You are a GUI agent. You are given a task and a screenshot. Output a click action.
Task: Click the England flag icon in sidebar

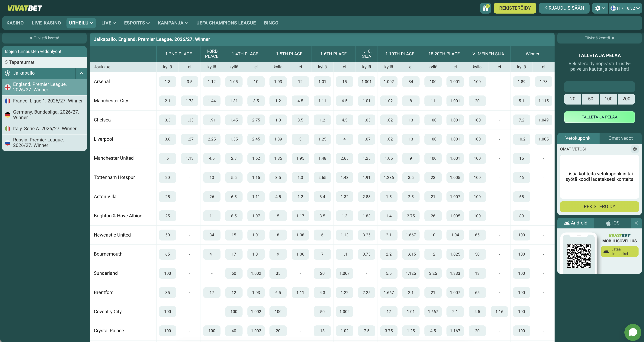8,87
